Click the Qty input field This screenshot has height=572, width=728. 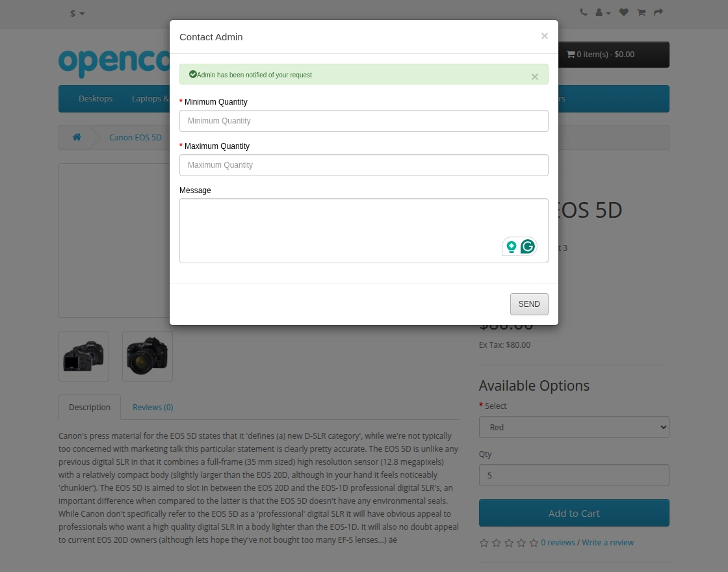coord(574,475)
